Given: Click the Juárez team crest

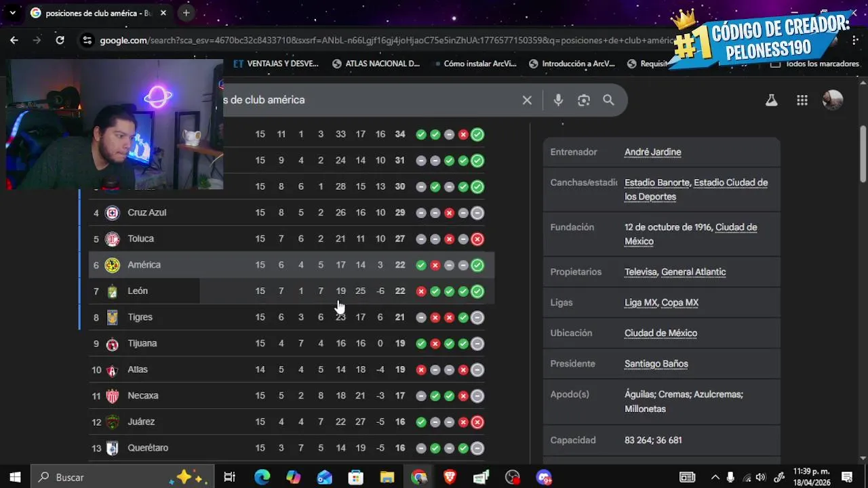Looking at the screenshot, I should pyautogui.click(x=113, y=422).
